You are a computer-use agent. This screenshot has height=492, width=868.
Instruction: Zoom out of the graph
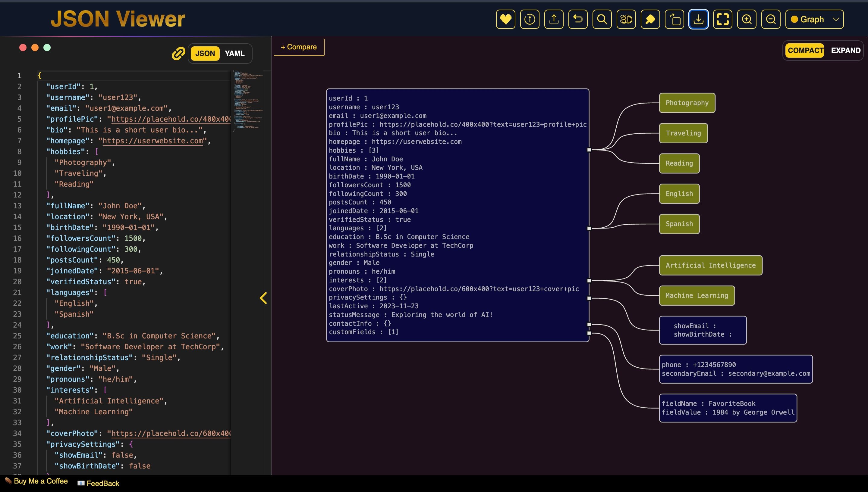771,19
